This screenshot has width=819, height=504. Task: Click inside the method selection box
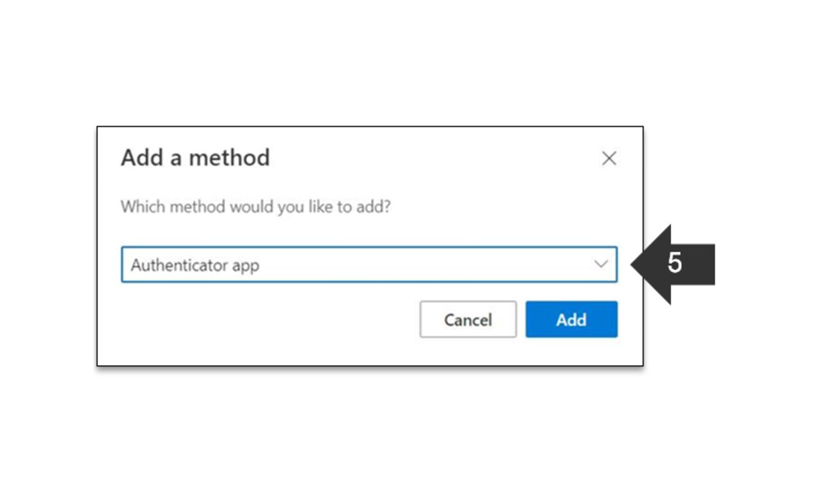(x=368, y=264)
